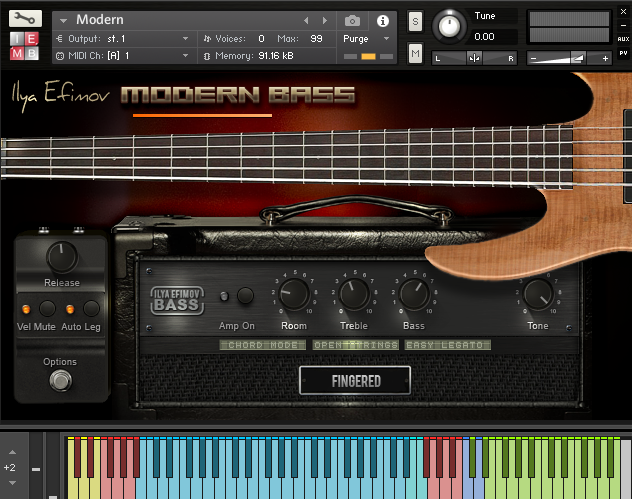This screenshot has width=632, height=499.
Task: Increase volume with the plus button
Action: pyautogui.click(x=605, y=59)
